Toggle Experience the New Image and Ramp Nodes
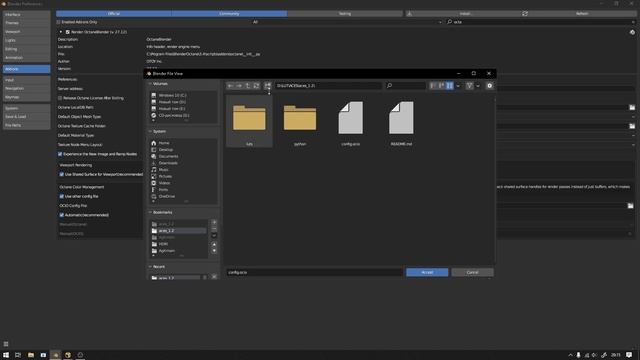640x360 pixels. point(60,154)
